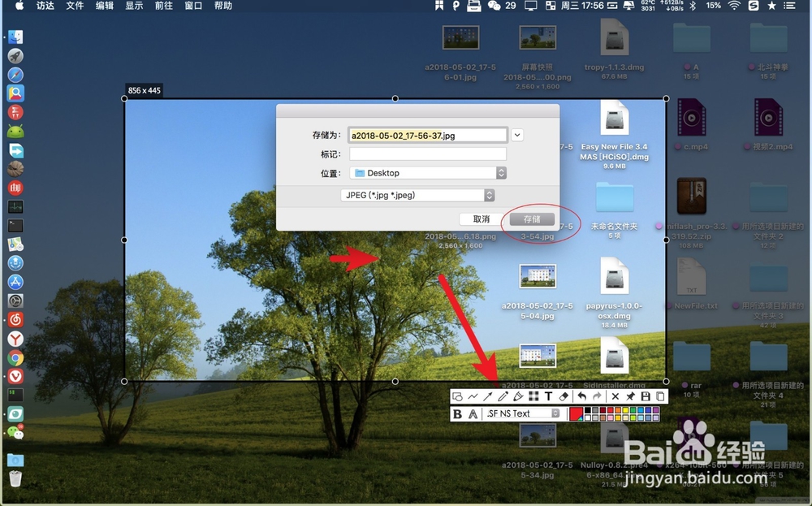Open the green Android icon in the Dock

(15, 132)
